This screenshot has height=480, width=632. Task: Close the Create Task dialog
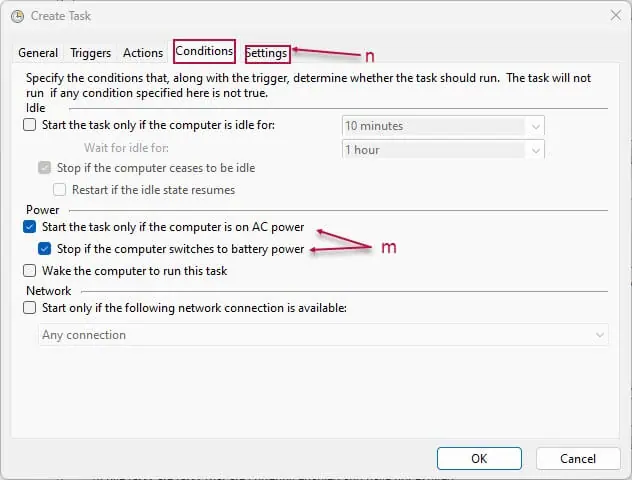coord(615,16)
